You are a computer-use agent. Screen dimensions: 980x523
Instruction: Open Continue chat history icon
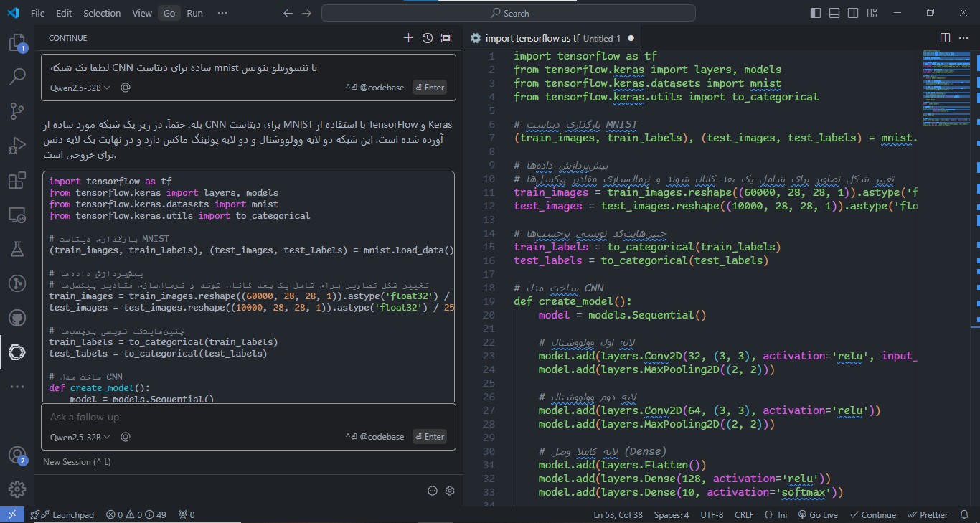427,37
